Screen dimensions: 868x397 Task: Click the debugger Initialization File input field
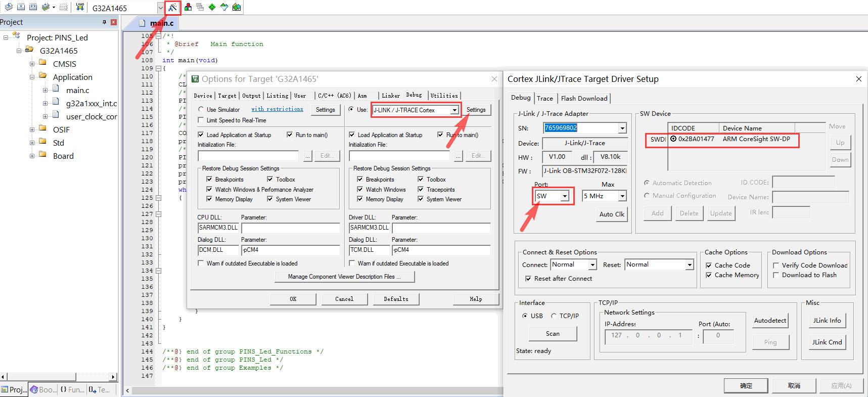point(399,156)
